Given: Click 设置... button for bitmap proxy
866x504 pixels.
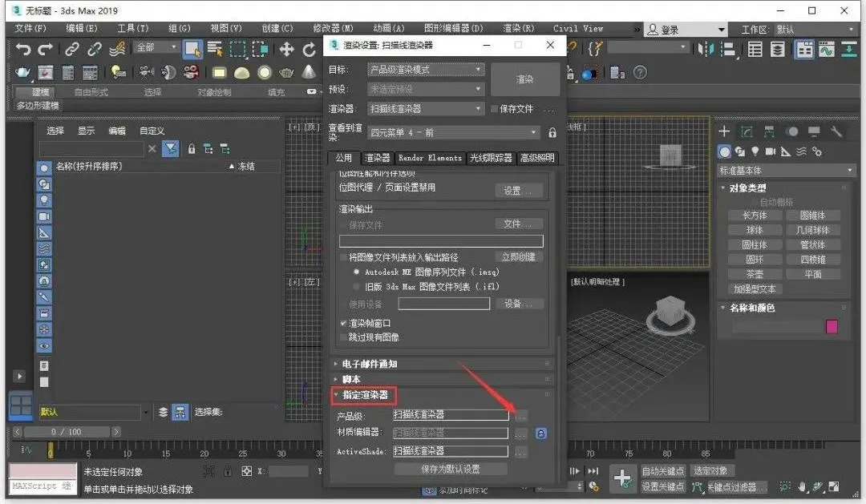Looking at the screenshot, I should [519, 191].
